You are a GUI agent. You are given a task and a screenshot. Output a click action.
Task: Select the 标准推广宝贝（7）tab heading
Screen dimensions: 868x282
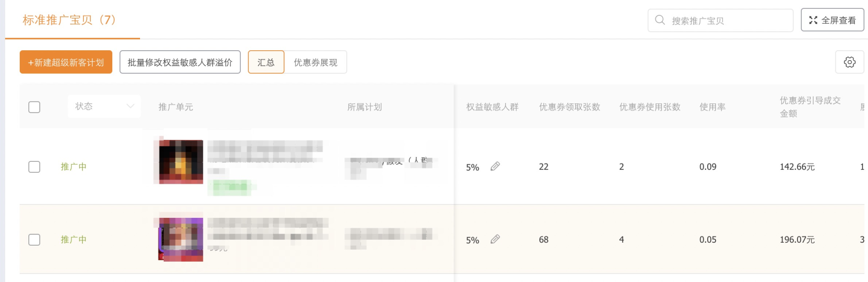69,20
